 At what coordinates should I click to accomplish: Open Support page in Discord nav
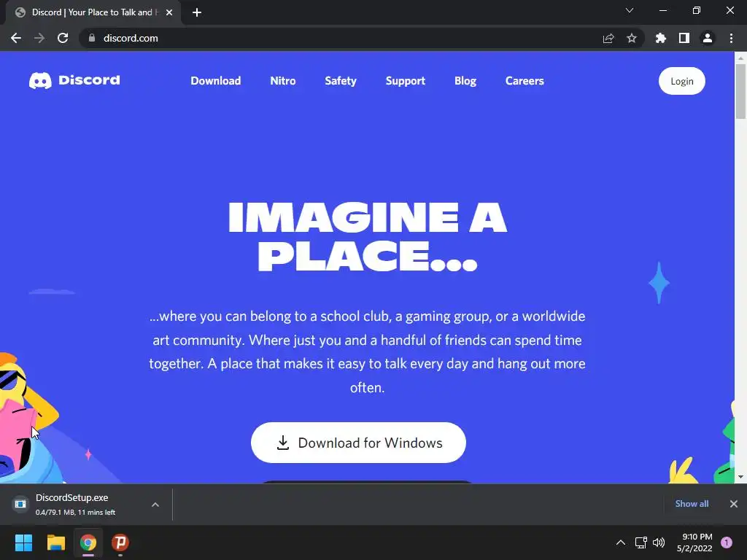pyautogui.click(x=406, y=81)
